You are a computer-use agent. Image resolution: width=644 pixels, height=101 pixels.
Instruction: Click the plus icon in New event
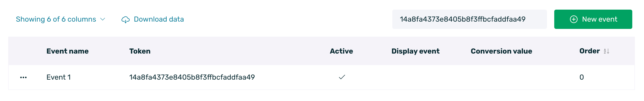click(574, 19)
